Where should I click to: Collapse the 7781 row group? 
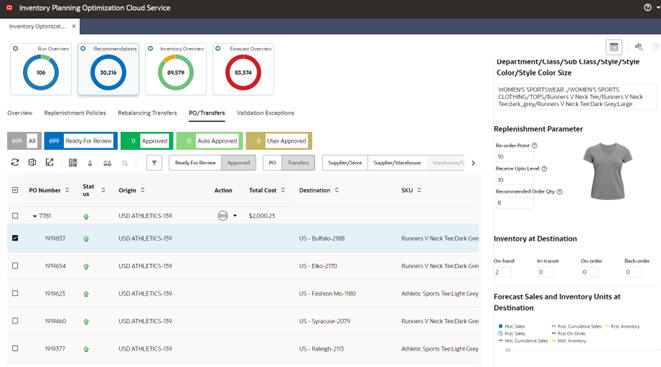pos(35,216)
